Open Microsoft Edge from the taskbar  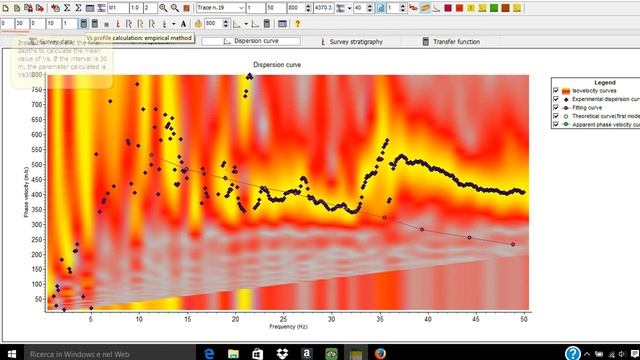click(x=209, y=353)
